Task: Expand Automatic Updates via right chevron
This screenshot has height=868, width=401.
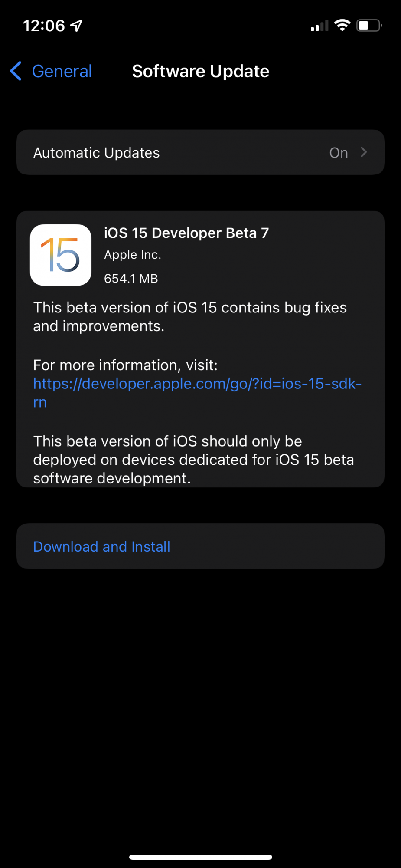Action: [x=364, y=152]
